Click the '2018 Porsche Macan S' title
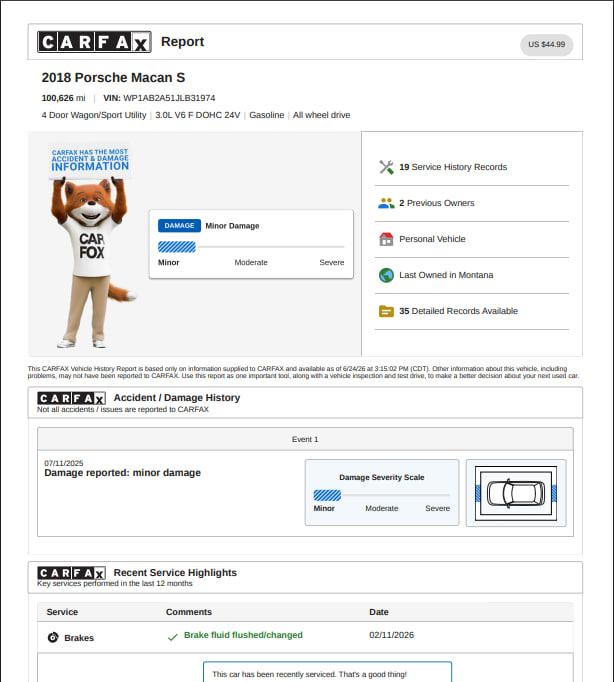614x682 pixels. tap(113, 77)
